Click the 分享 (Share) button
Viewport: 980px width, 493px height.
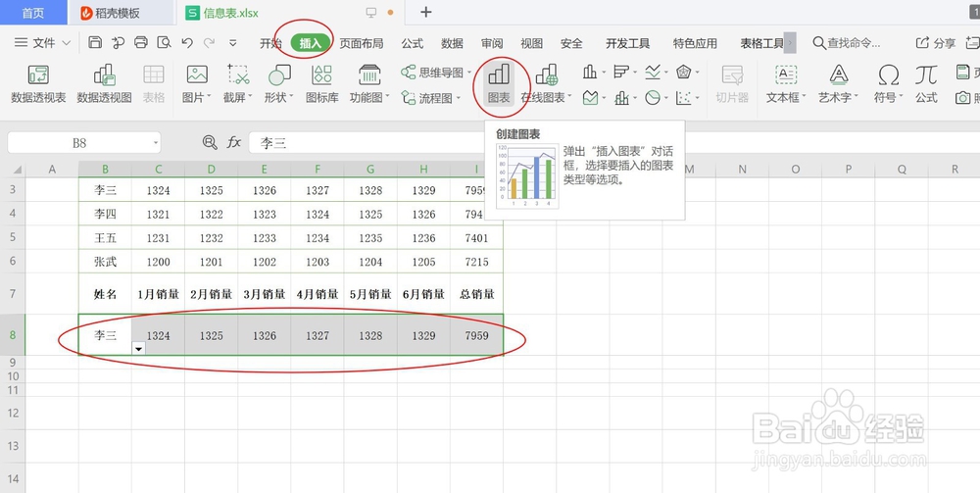pos(936,43)
